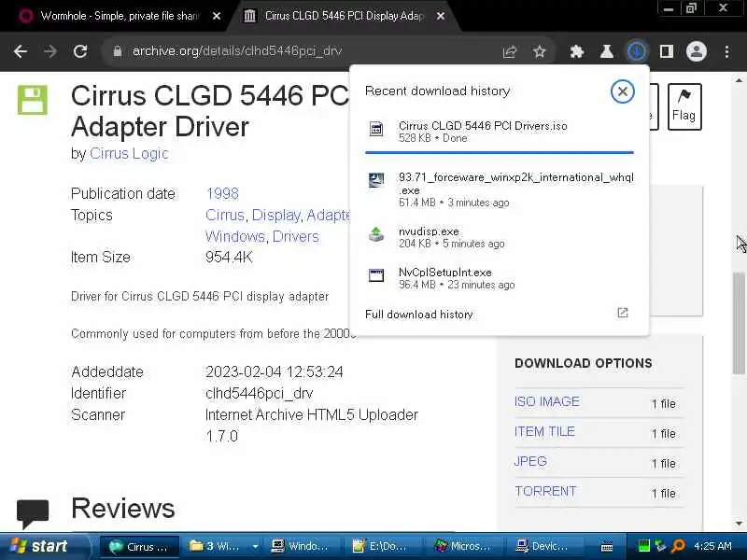
Task: Click the green floppy disk software icon
Action: click(x=33, y=100)
